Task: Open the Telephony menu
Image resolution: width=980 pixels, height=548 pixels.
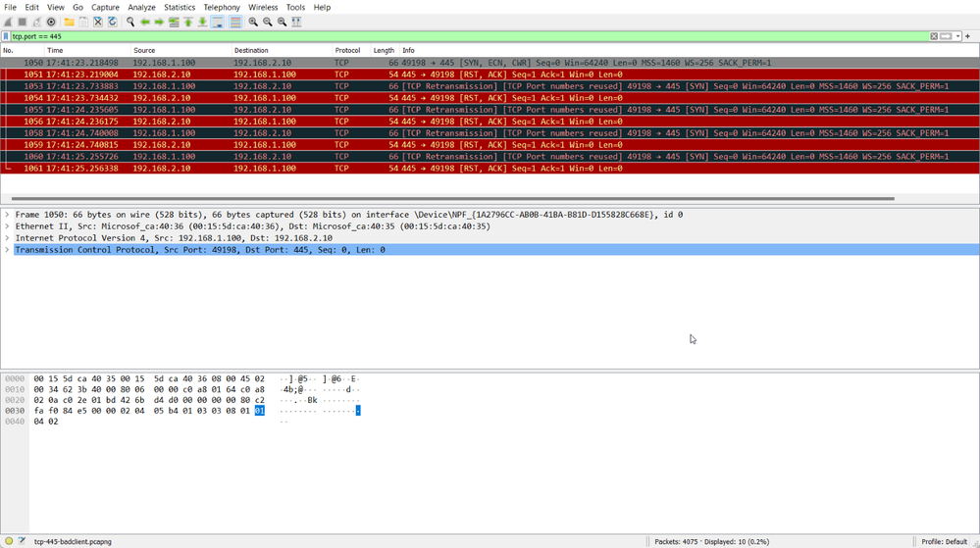Action: pos(222,8)
